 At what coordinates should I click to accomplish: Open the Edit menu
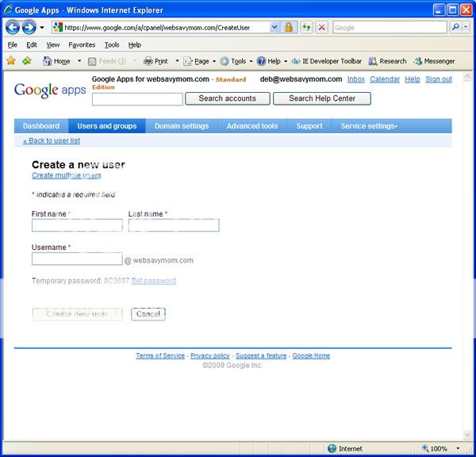point(32,45)
